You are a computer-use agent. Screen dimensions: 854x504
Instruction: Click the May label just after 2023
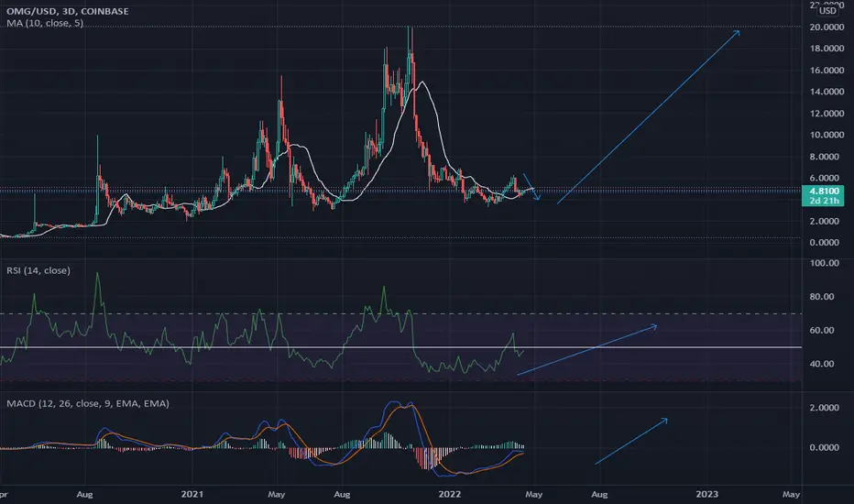pyautogui.click(x=791, y=494)
